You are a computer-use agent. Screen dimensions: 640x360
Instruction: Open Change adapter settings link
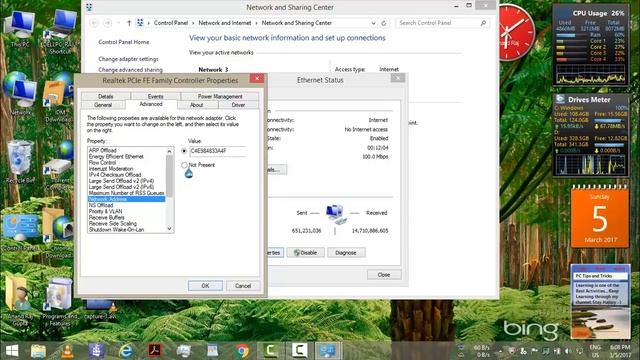point(128,59)
